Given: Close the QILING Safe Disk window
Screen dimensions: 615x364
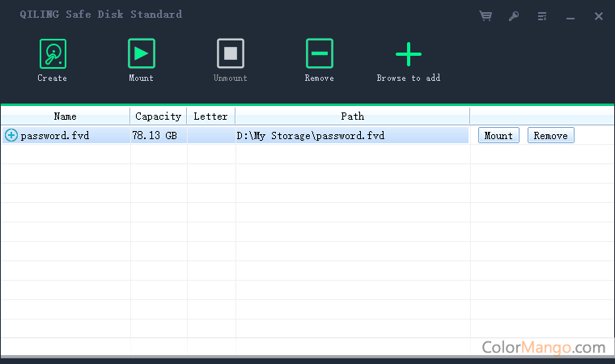Looking at the screenshot, I should click(599, 16).
